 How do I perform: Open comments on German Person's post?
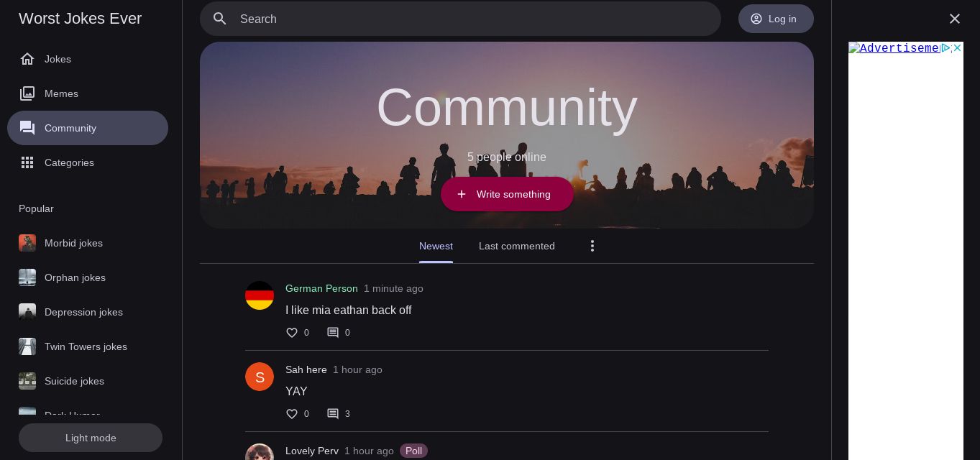(x=333, y=333)
